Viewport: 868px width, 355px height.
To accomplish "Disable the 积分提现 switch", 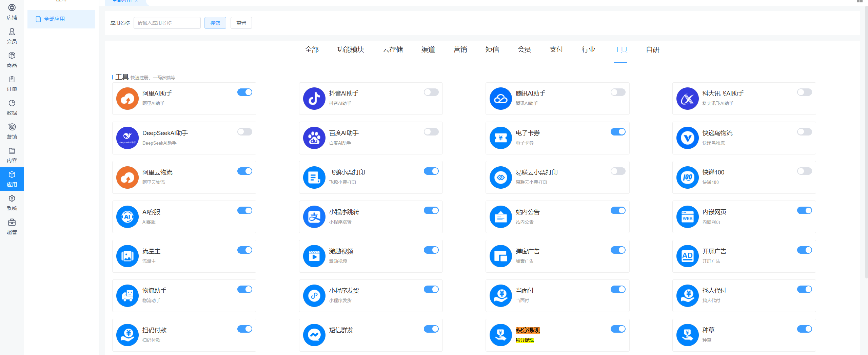I will [618, 329].
